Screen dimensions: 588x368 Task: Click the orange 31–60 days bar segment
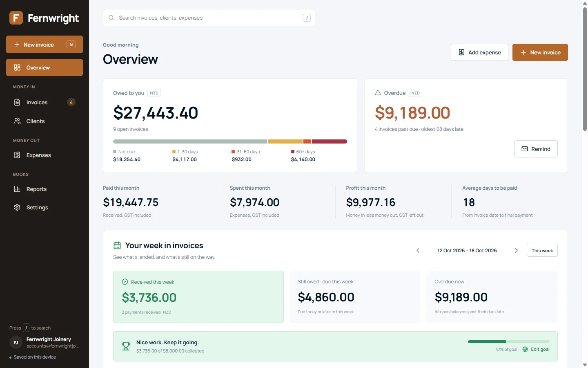pyautogui.click(x=307, y=141)
